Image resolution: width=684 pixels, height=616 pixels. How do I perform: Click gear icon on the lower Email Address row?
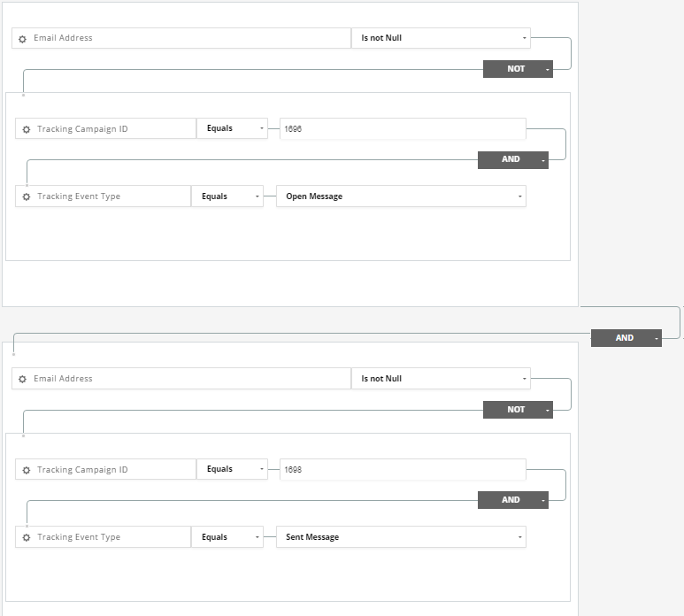23,380
